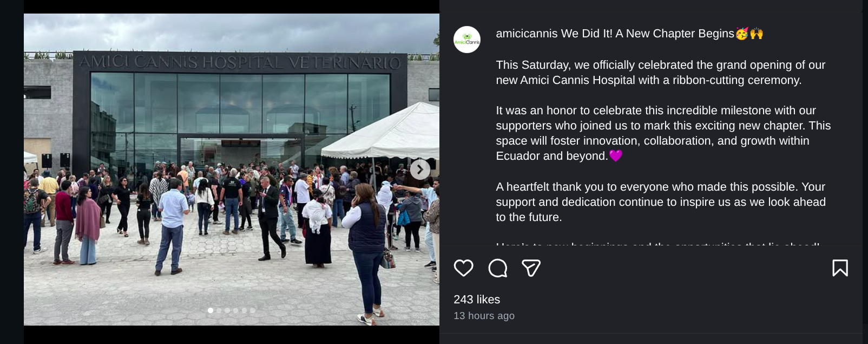Click the purple heart emoji in caption

[x=616, y=156]
